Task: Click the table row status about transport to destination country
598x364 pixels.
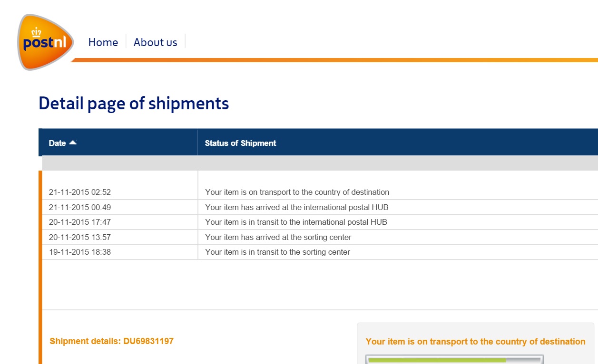Action: pyautogui.click(x=297, y=192)
